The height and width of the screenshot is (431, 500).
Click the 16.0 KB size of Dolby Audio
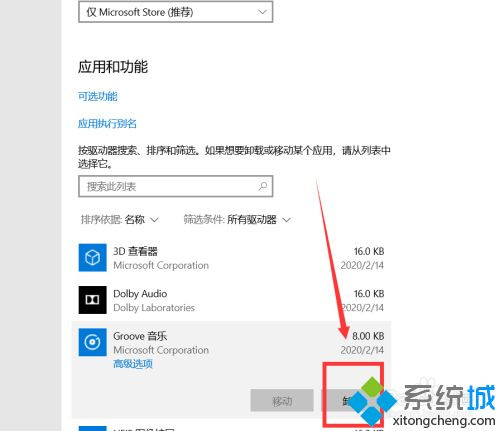pyautogui.click(x=369, y=294)
